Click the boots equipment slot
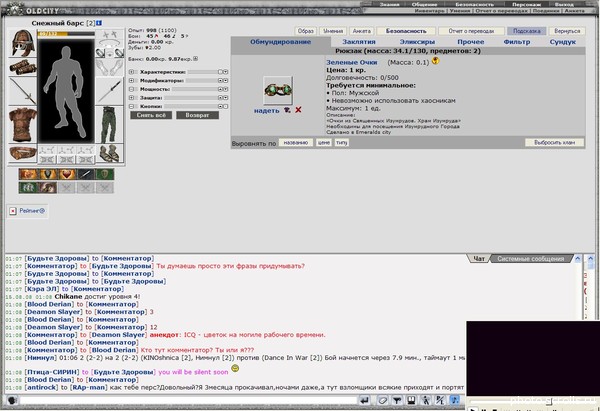Screen dimensions: 600x411 click(x=110, y=153)
